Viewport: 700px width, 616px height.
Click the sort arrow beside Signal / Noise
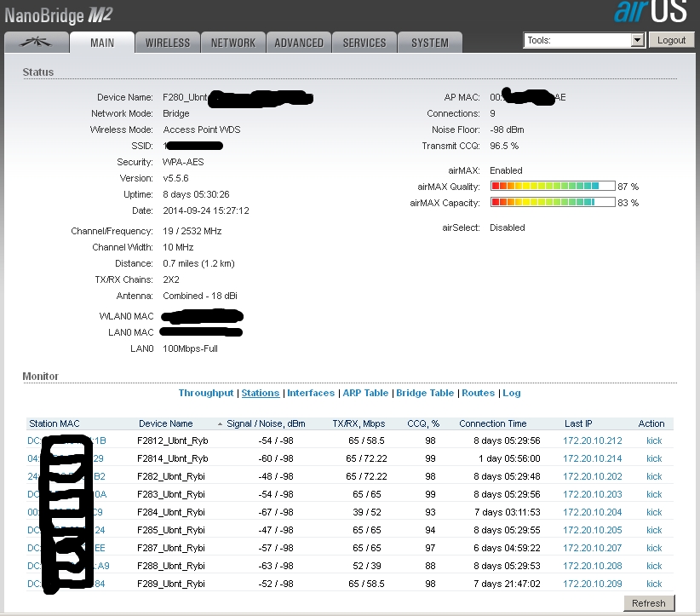pos(221,423)
